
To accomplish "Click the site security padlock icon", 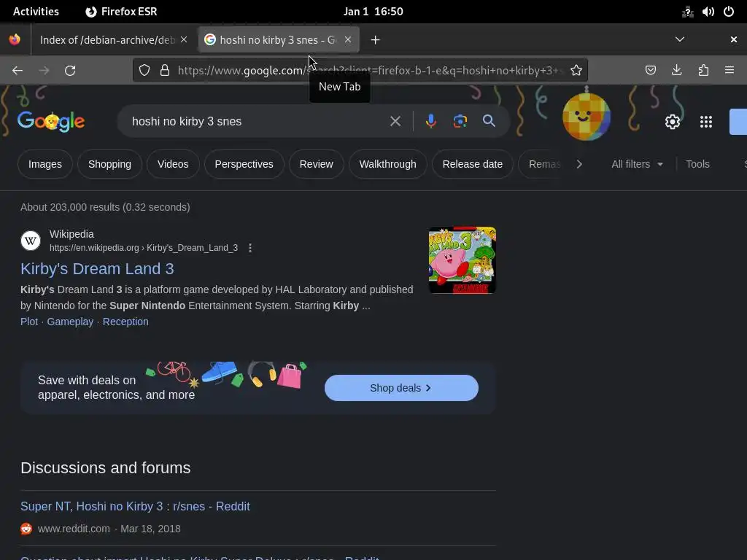I will (x=165, y=71).
